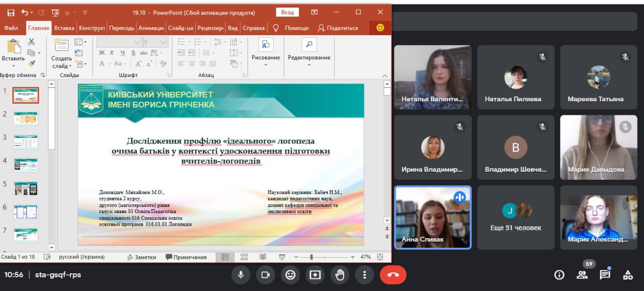Hang up with the red leave call button
Viewport: 644px width, 291px height.
point(393,275)
